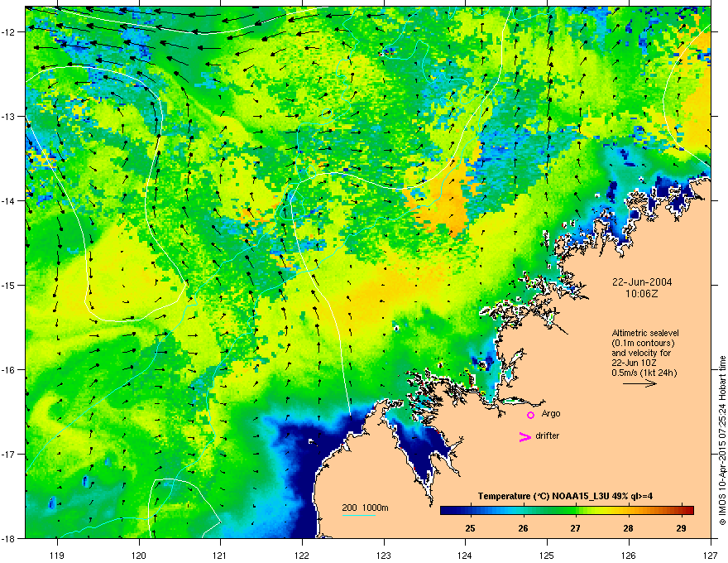Click colorbar value 26
Image resolution: width=728 pixels, height=563 pixels.
pyautogui.click(x=523, y=528)
